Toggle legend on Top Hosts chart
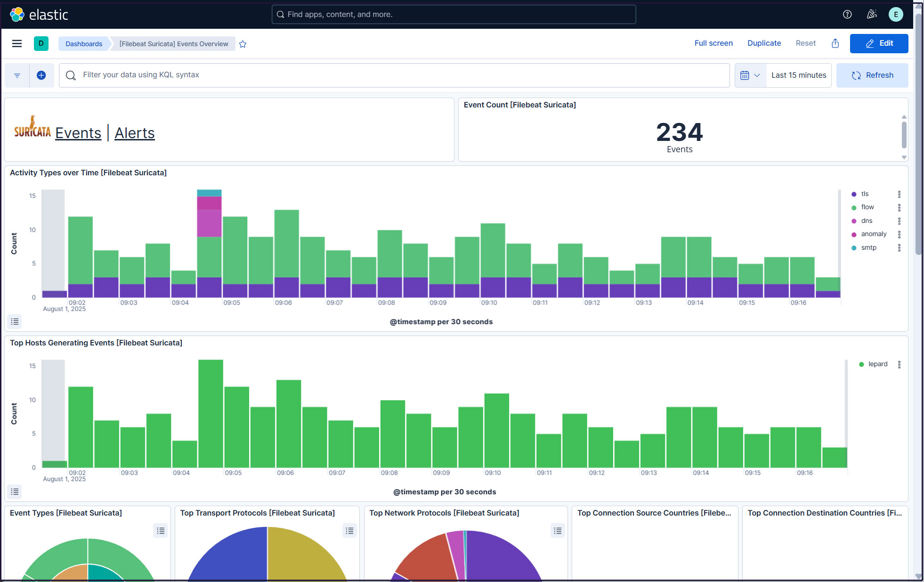This screenshot has width=924, height=582. click(15, 492)
